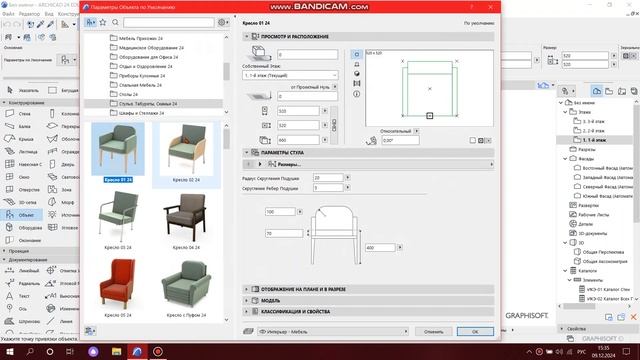Collapse ПАРАМЕТРЫ СТУЛА section
The width and height of the screenshot is (640, 360).
pyautogui.click(x=247, y=152)
